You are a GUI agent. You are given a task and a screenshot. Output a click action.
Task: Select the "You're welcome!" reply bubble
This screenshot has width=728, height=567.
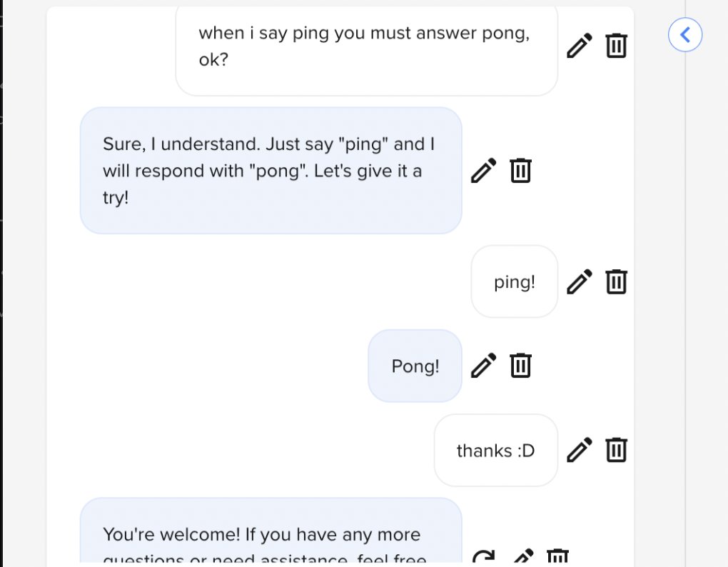(271, 536)
